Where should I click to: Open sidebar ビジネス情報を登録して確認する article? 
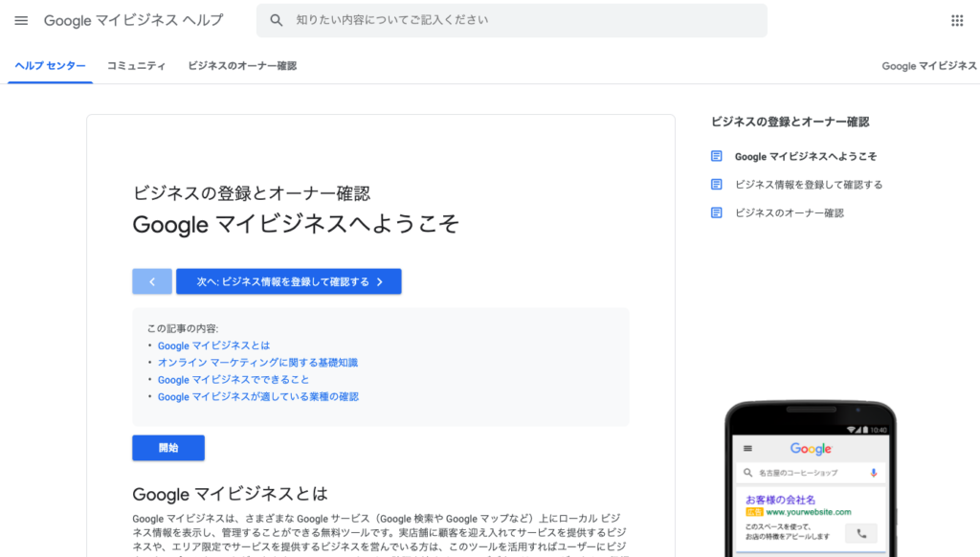(x=809, y=185)
